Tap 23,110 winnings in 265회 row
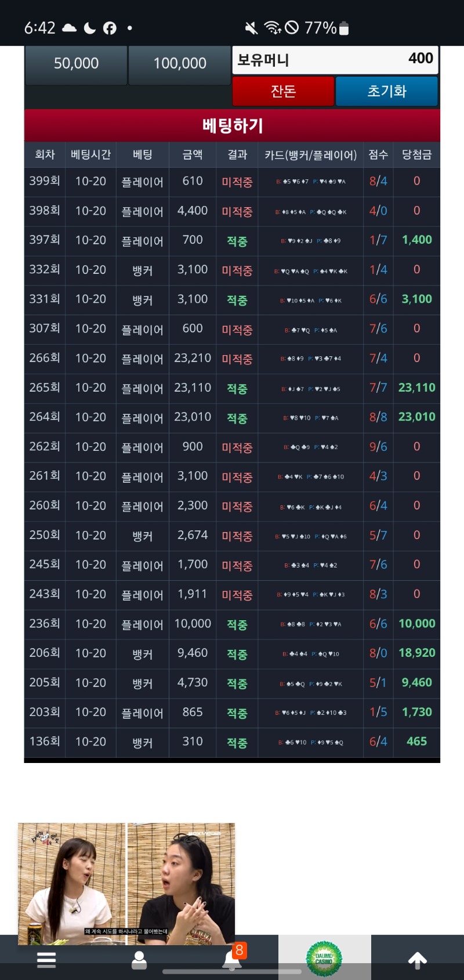Screen dimensions: 464x980 [x=416, y=388]
